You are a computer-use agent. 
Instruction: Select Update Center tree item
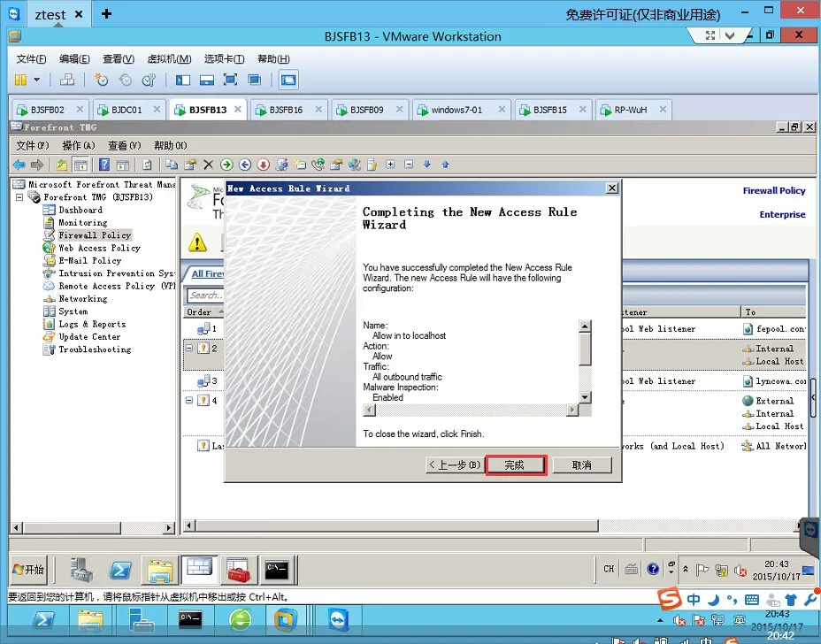89,337
